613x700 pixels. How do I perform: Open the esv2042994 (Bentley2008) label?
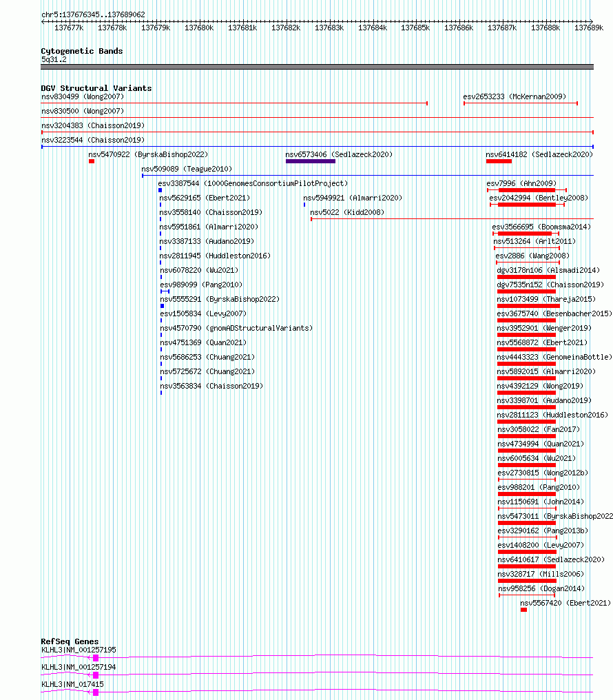[x=539, y=198]
